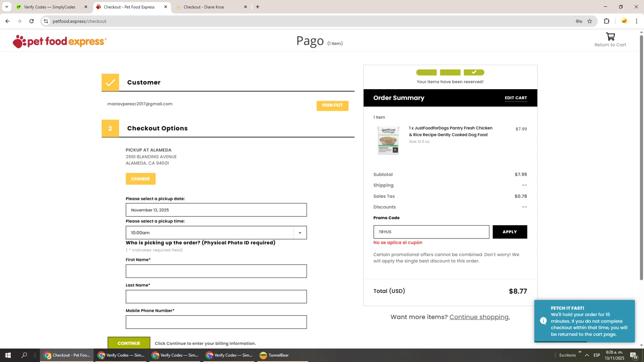This screenshot has width=644, height=362.
Task: Open the Windows notification center
Action: (x=634, y=355)
